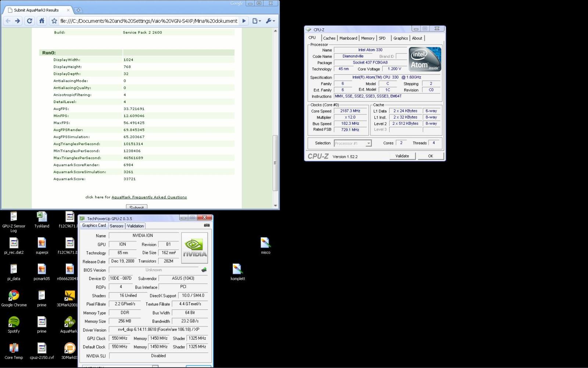This screenshot has height=368, width=588.
Task: Launch 3DMark03 desktop shortcut
Action: [69, 351]
